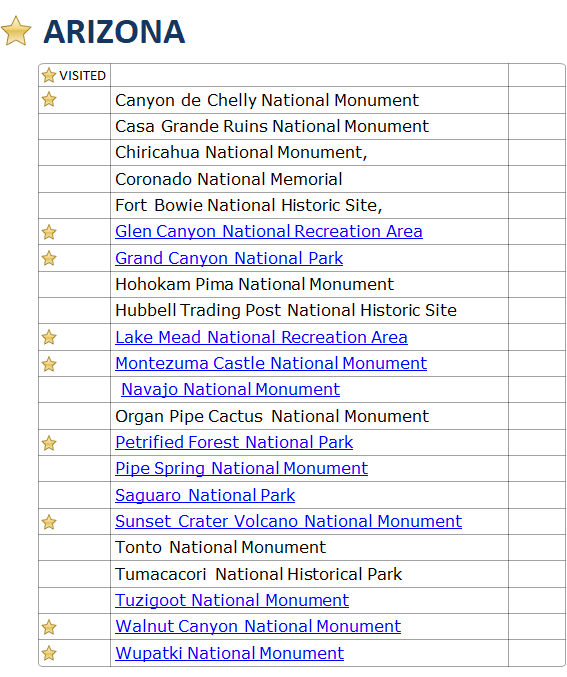Viewport: 567px width, 677px height.
Task: Click visited star for Grand Canyon row
Action: point(49,258)
